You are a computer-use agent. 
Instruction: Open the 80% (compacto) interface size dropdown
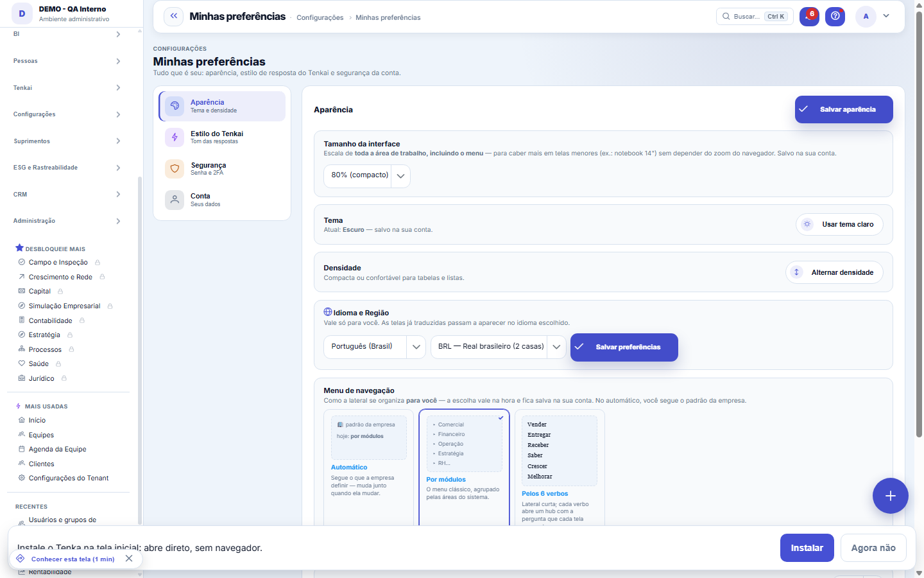point(367,176)
